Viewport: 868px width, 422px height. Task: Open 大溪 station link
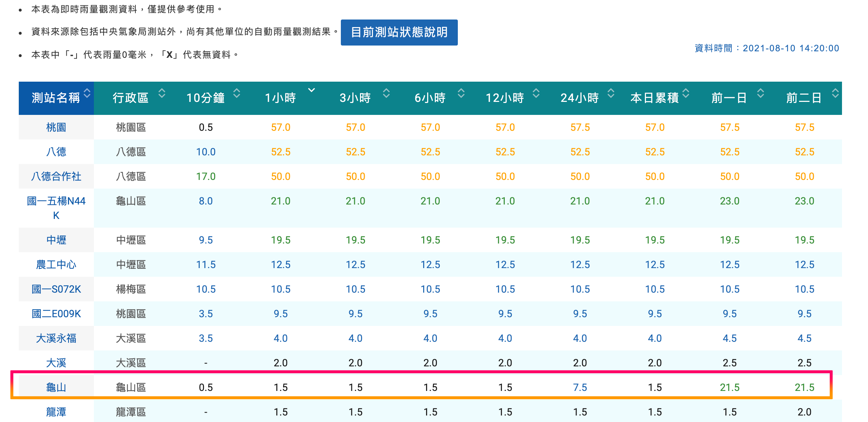56,363
